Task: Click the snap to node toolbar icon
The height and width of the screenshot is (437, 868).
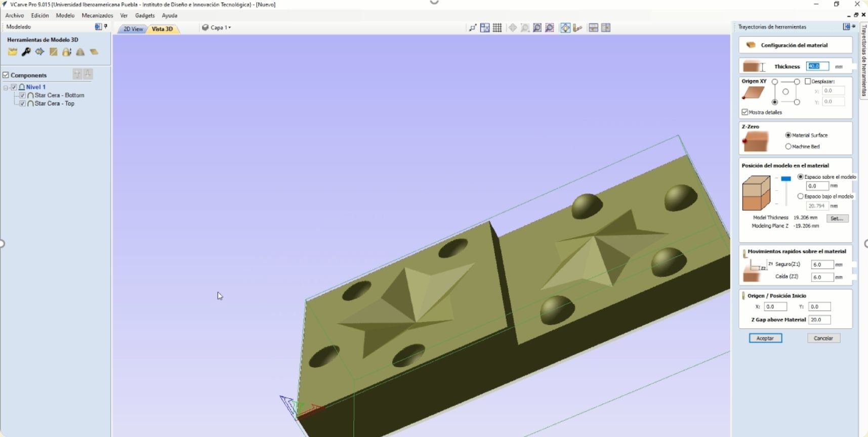Action: point(473,28)
